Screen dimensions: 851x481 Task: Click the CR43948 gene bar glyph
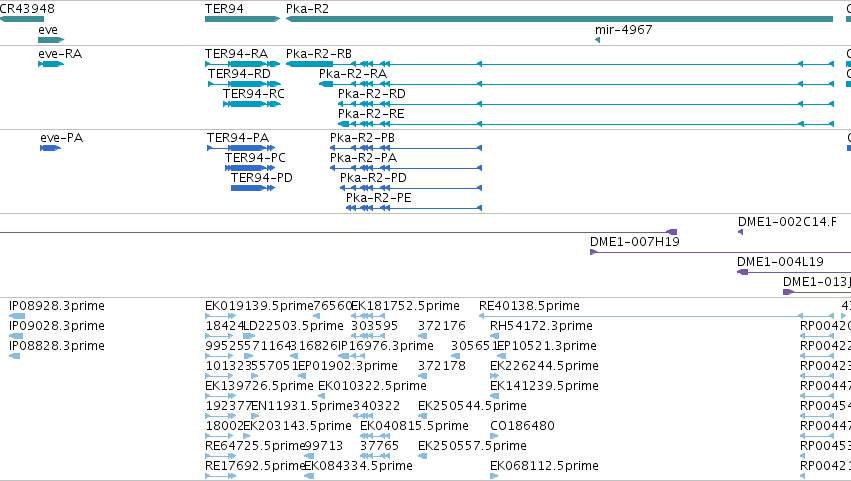pos(22,19)
